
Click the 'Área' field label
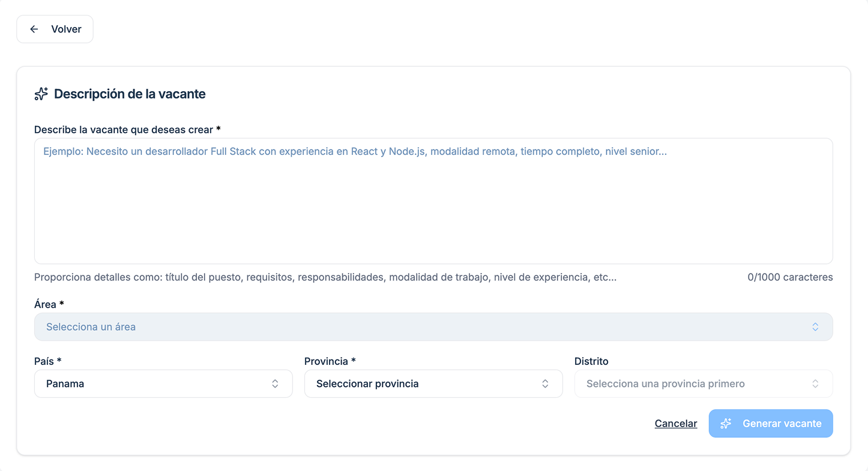coord(49,304)
